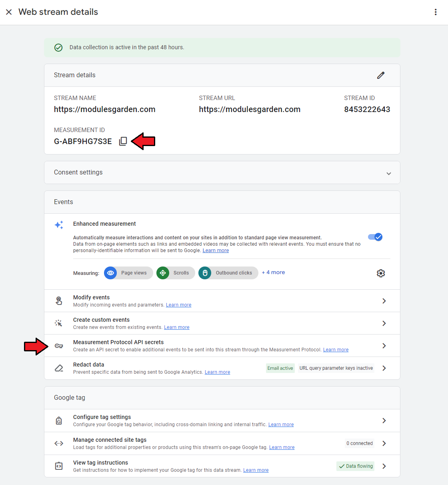Click the Scrolls measurement chip
The height and width of the screenshot is (485, 448).
click(x=176, y=273)
